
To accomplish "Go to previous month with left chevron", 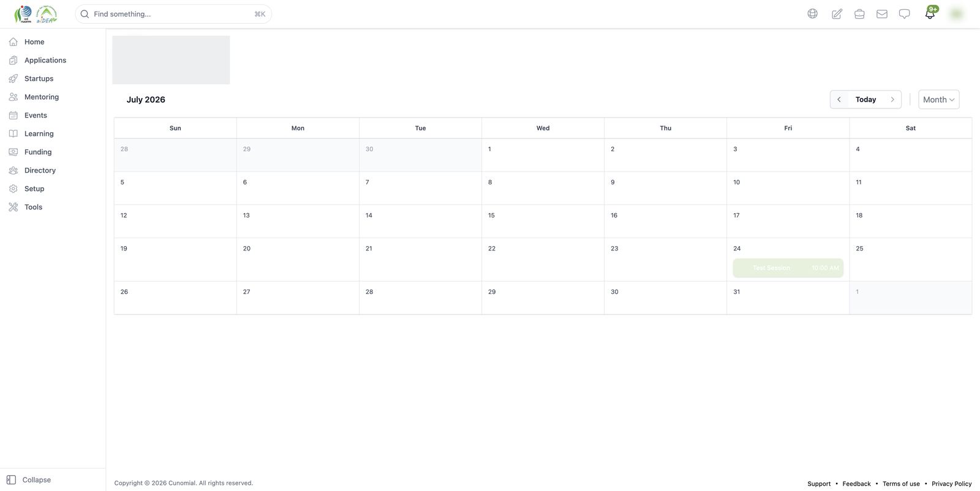I will pos(839,99).
